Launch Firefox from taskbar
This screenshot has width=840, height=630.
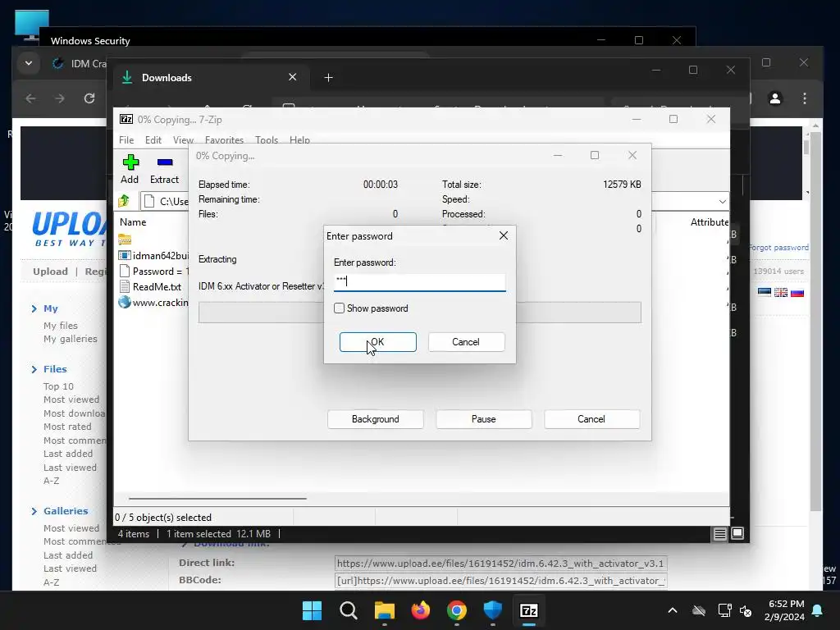421,610
